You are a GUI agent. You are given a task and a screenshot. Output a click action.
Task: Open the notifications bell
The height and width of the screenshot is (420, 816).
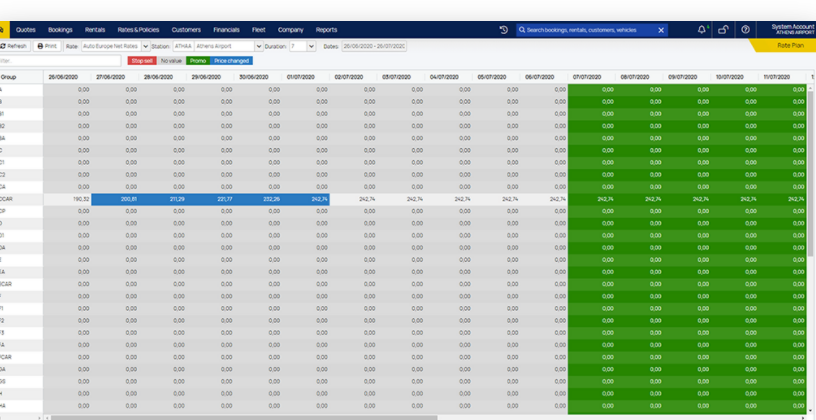pyautogui.click(x=702, y=30)
